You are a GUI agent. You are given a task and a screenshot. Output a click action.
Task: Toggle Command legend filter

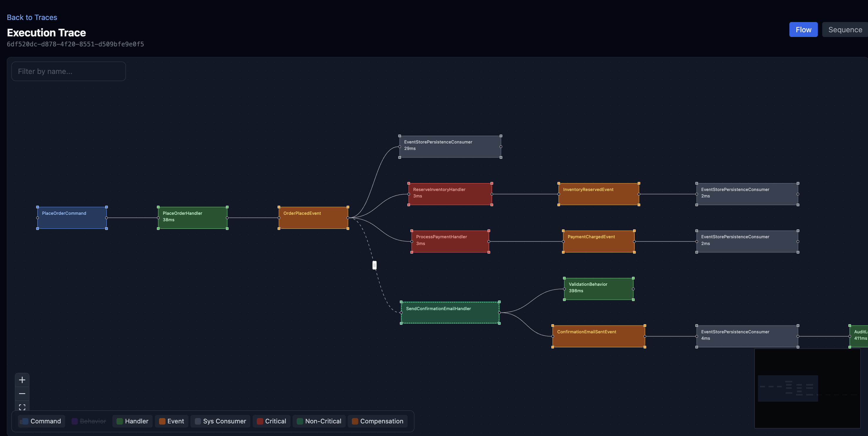click(x=41, y=421)
